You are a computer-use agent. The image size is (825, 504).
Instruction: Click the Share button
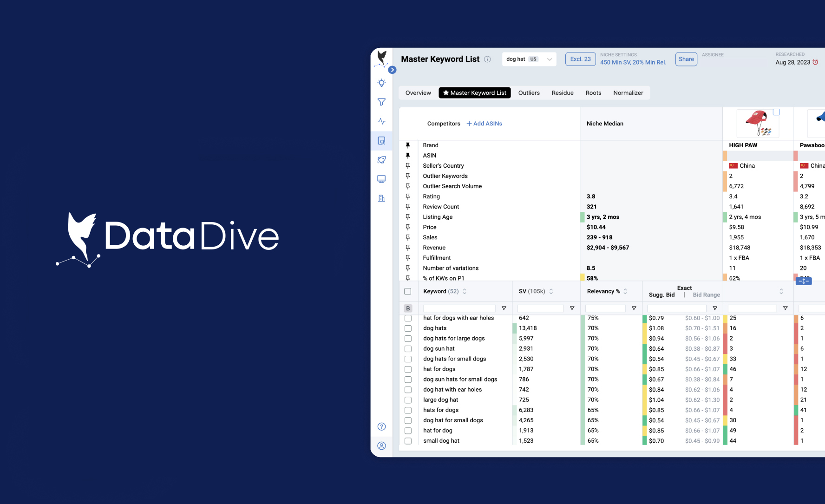point(686,59)
